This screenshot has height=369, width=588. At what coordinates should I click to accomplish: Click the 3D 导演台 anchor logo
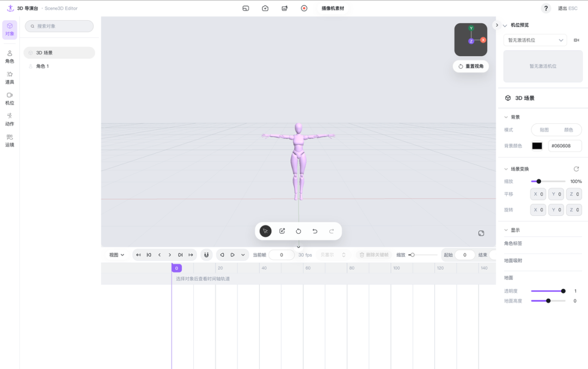[x=10, y=8]
